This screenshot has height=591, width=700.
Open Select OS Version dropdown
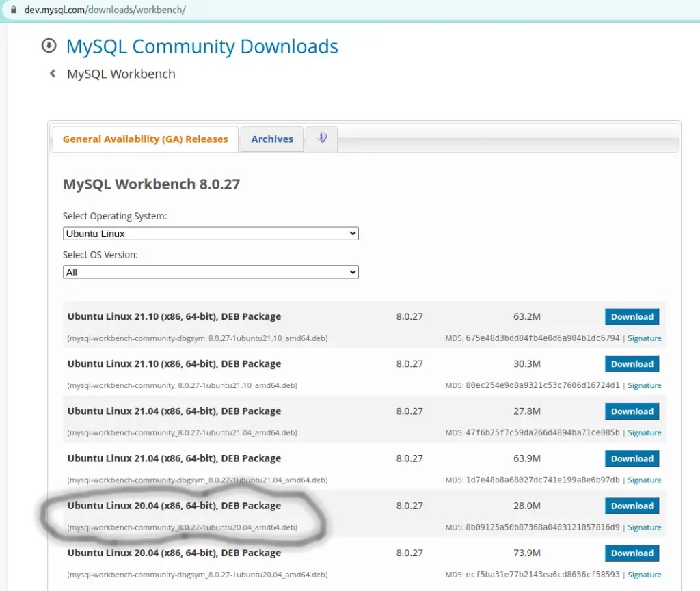(x=211, y=273)
